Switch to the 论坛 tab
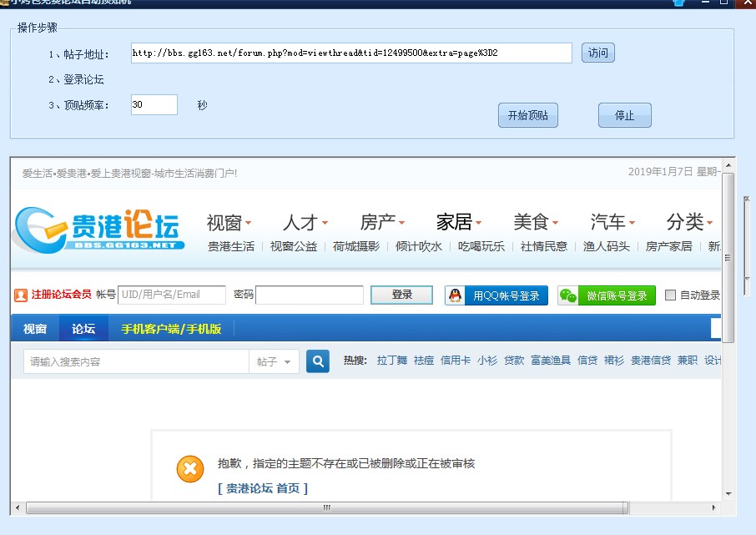The image size is (756, 535). click(x=83, y=329)
